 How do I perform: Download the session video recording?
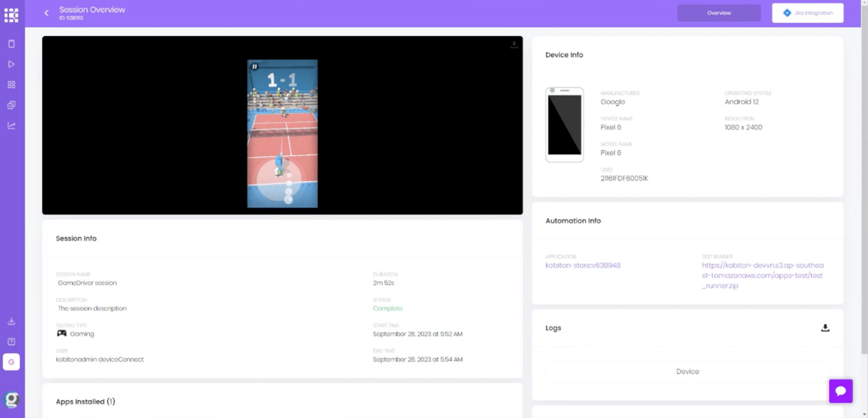(x=514, y=45)
